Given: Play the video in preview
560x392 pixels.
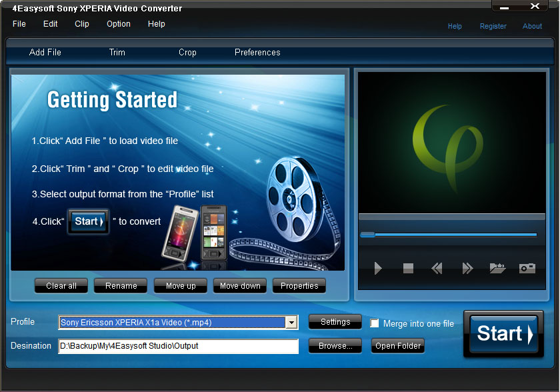Looking at the screenshot, I should (378, 268).
